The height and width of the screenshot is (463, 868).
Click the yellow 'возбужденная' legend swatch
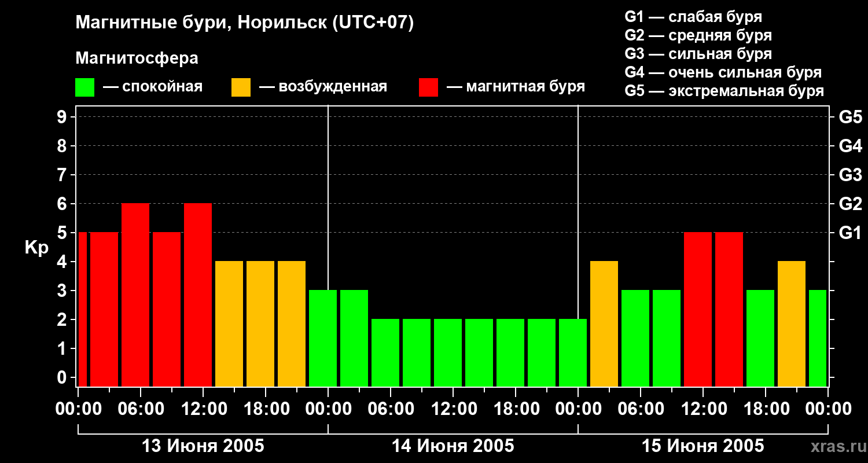(241, 87)
